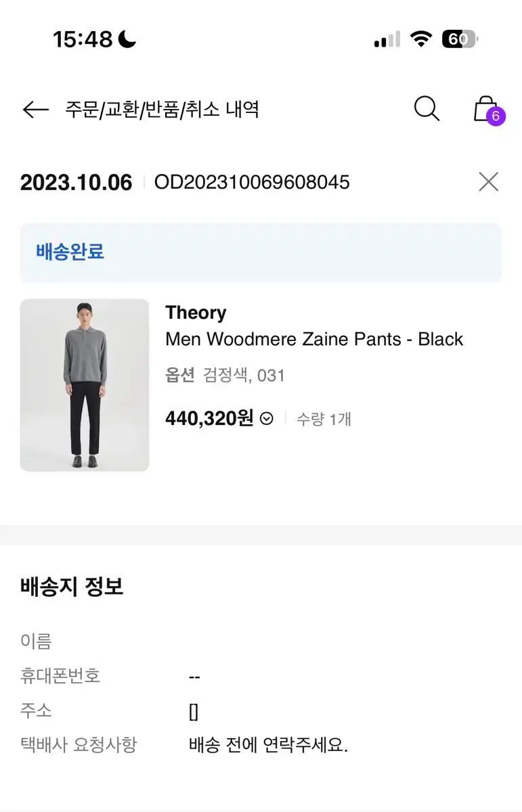This screenshot has width=522, height=812.
Task: Tap the 배송지 정보 section heading
Action: [x=72, y=587]
